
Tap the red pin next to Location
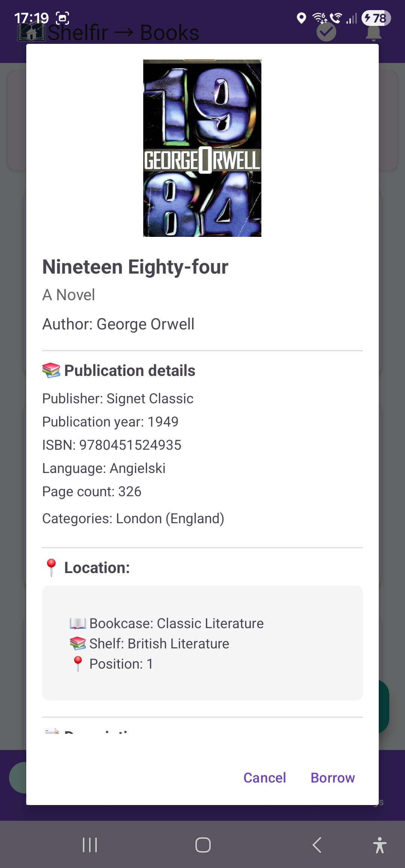[x=51, y=567]
